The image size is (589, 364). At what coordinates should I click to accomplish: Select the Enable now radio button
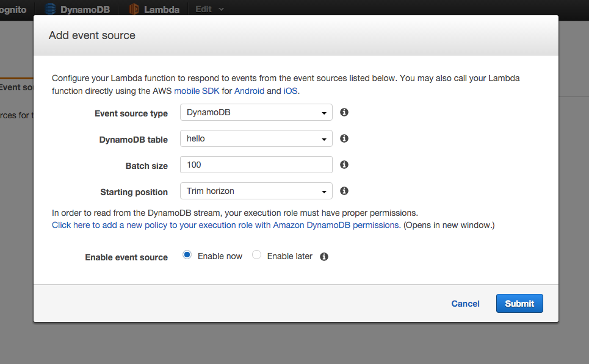point(187,255)
